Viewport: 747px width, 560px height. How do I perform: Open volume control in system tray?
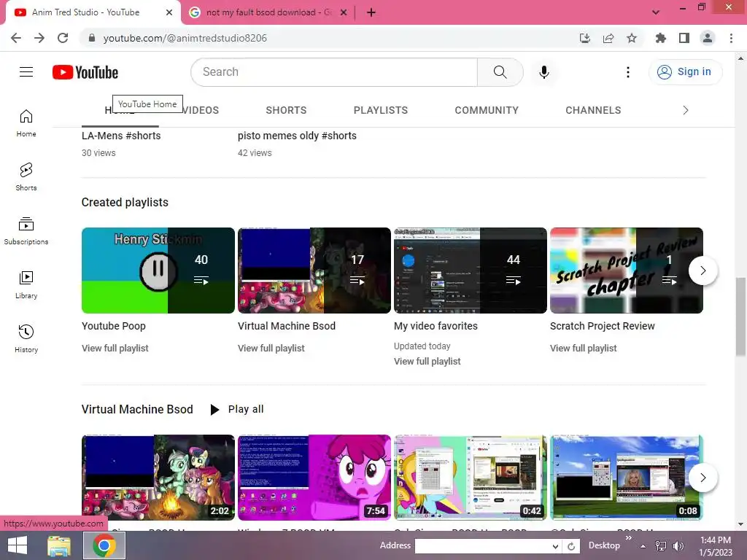[678, 546]
